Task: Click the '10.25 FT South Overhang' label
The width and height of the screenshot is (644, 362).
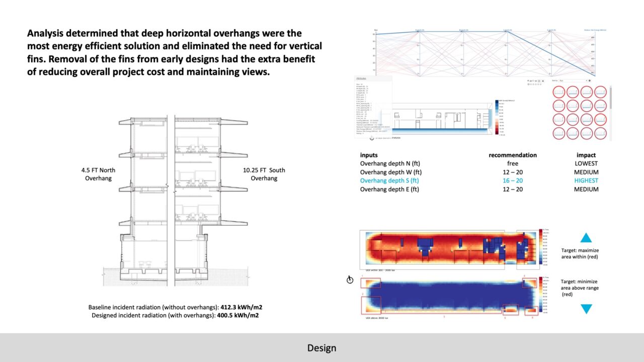Action: click(264, 174)
